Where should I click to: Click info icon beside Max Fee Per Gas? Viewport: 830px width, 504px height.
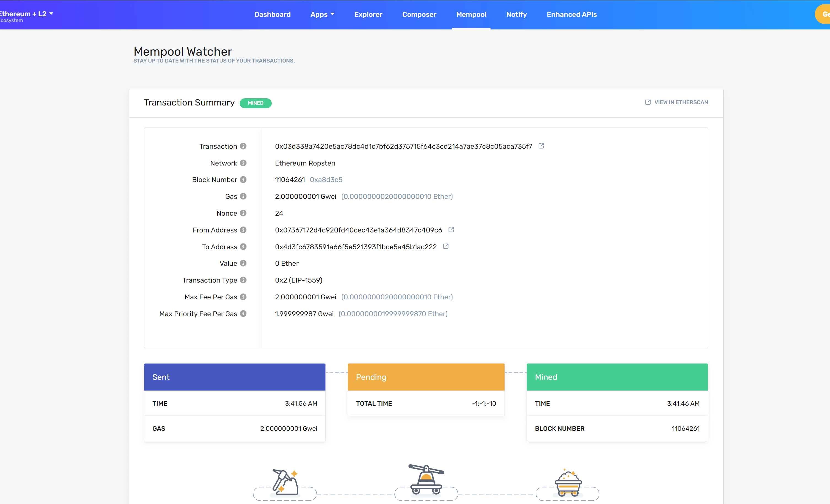pyautogui.click(x=243, y=297)
